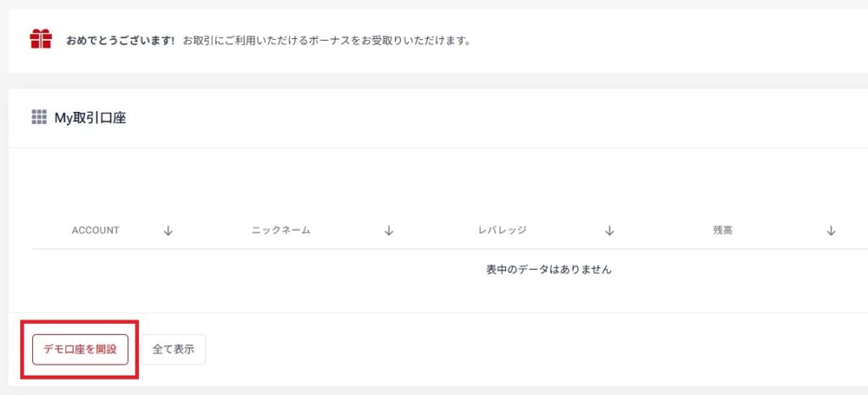Screen dimensions: 868x395
Task: Click the ニックネーム column header label
Action: tap(281, 231)
